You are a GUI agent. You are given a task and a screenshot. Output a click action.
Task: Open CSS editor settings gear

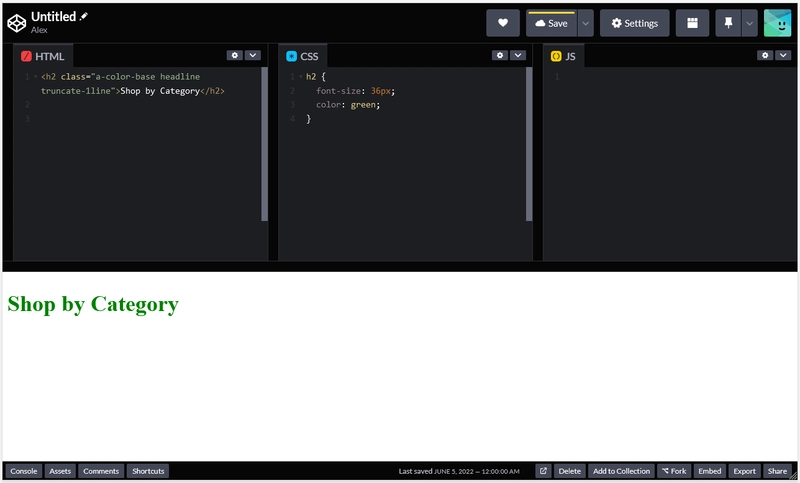[x=499, y=55]
